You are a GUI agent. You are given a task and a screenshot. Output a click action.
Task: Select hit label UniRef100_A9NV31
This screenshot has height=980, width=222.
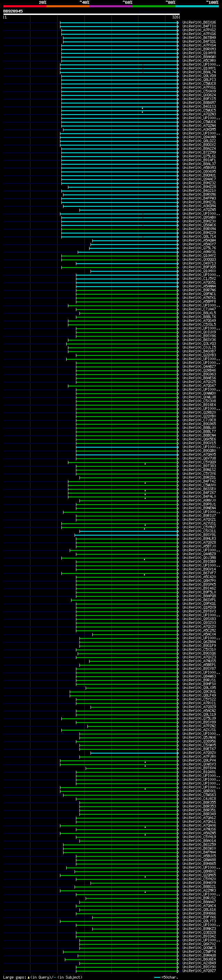click(199, 252)
